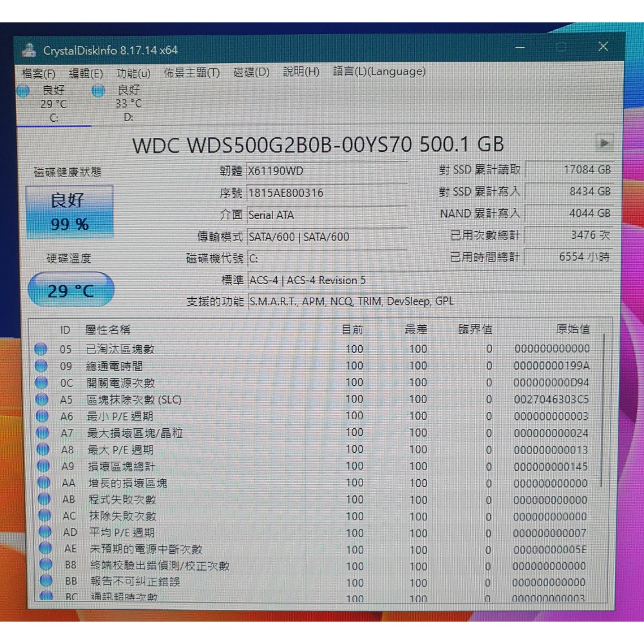Viewport: 644px width, 644px height.
Task: Click the status icon of row 05
Action: point(41,349)
